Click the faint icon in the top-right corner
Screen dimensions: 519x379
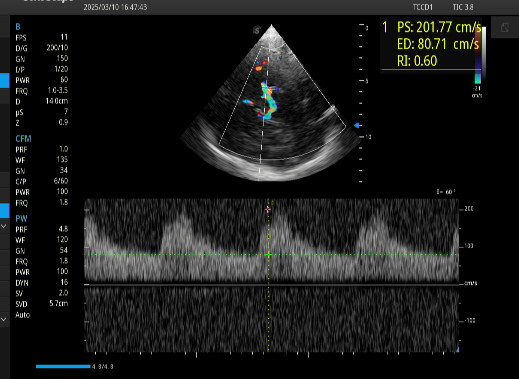tap(505, 27)
